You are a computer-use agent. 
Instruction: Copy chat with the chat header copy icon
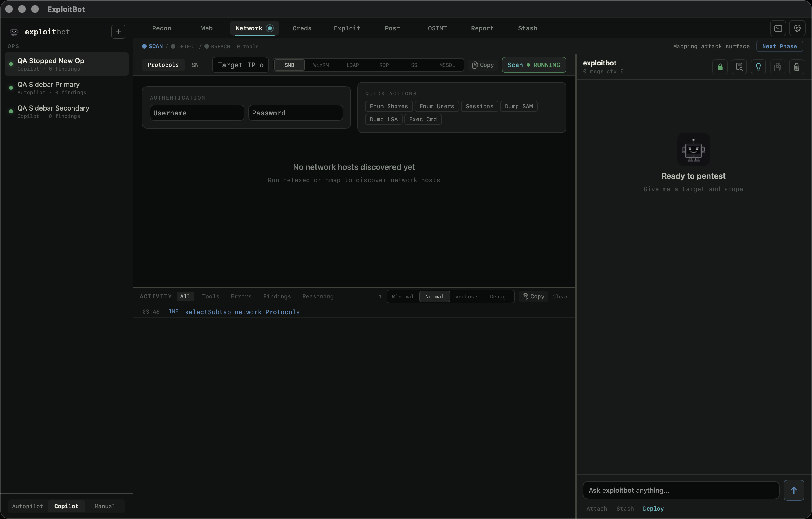click(778, 67)
